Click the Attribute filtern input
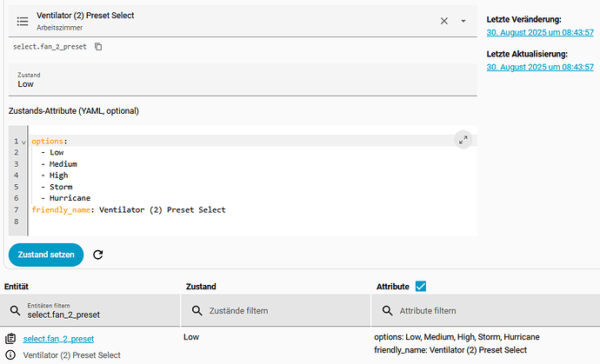600x364 pixels. tap(487, 310)
